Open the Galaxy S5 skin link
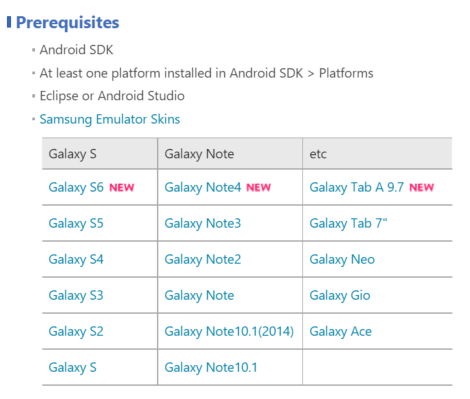Viewport: 470px width, 399px height. coord(76,224)
